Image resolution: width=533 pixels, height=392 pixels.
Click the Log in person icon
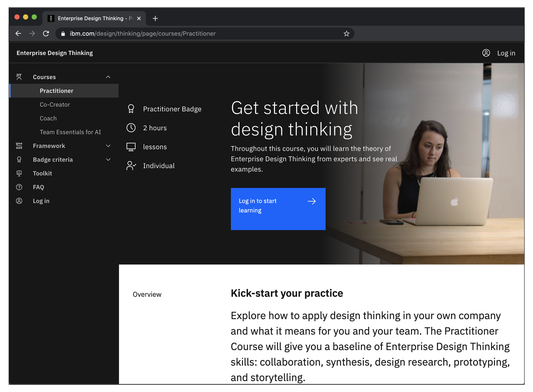point(487,53)
